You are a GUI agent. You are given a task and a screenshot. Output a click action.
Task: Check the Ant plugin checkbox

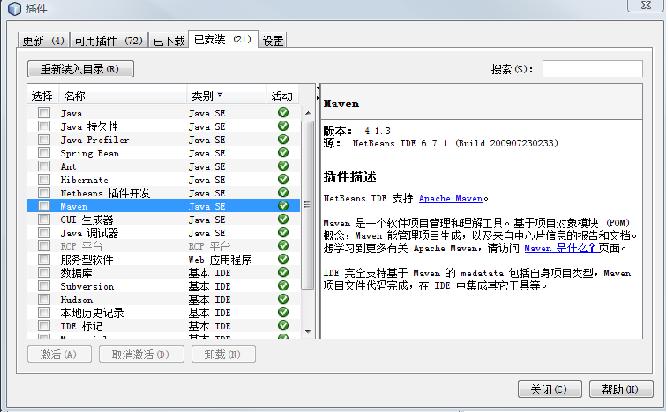44,166
